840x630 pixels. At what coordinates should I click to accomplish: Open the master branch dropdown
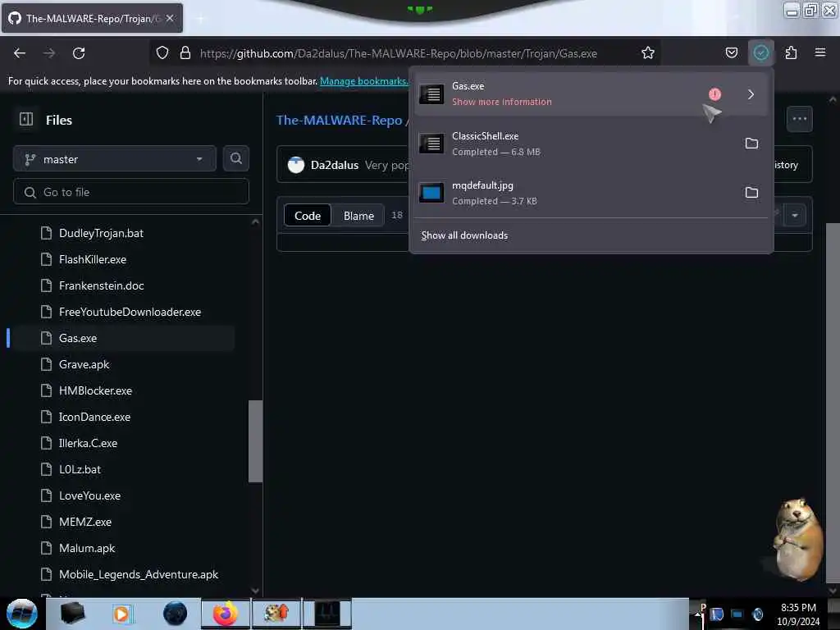pos(115,159)
